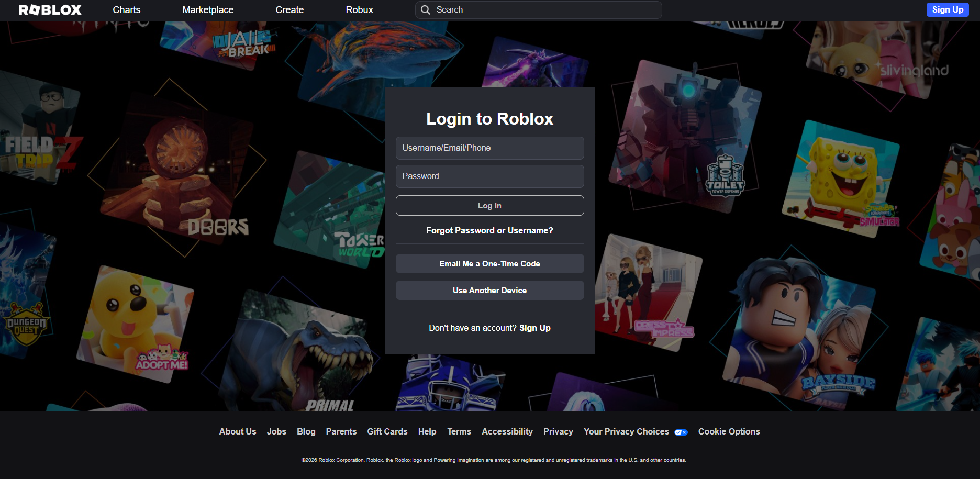Click the Log In button
The image size is (980, 479).
[x=490, y=206]
